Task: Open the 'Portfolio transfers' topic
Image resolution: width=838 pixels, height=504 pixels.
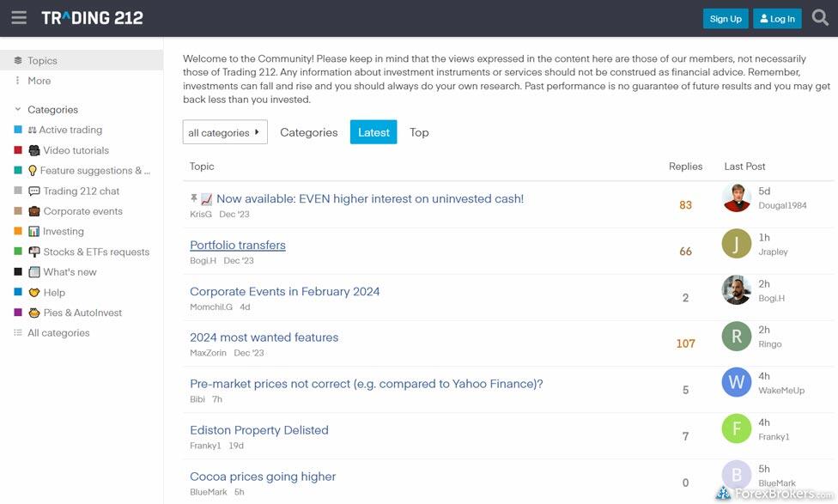Action: click(238, 245)
